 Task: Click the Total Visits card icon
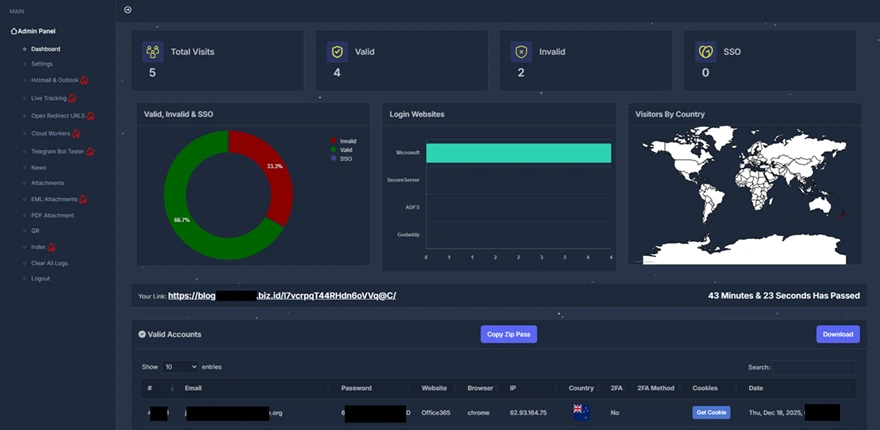152,52
